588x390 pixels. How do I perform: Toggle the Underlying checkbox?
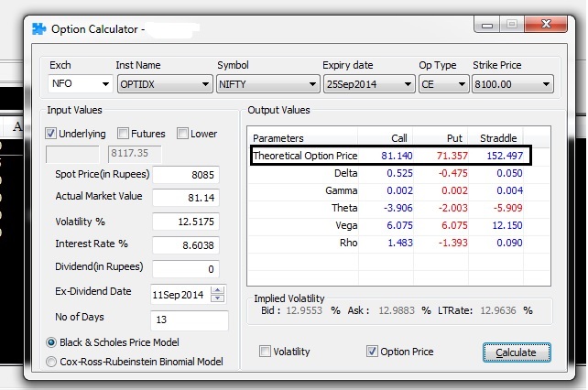coord(50,133)
